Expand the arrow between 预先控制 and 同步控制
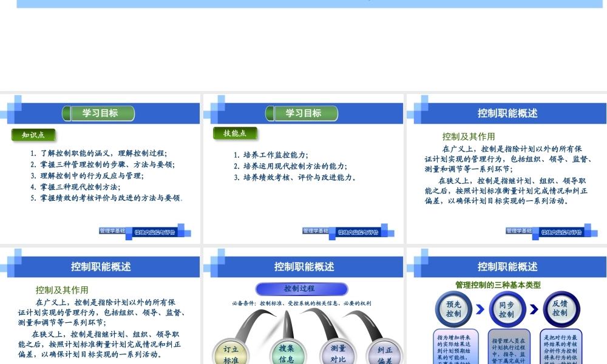 pyautogui.click(x=480, y=309)
